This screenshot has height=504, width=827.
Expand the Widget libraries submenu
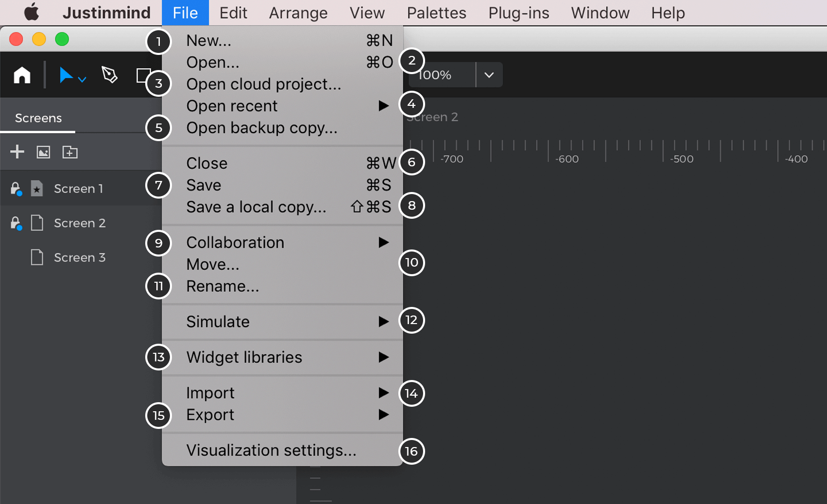(x=282, y=357)
